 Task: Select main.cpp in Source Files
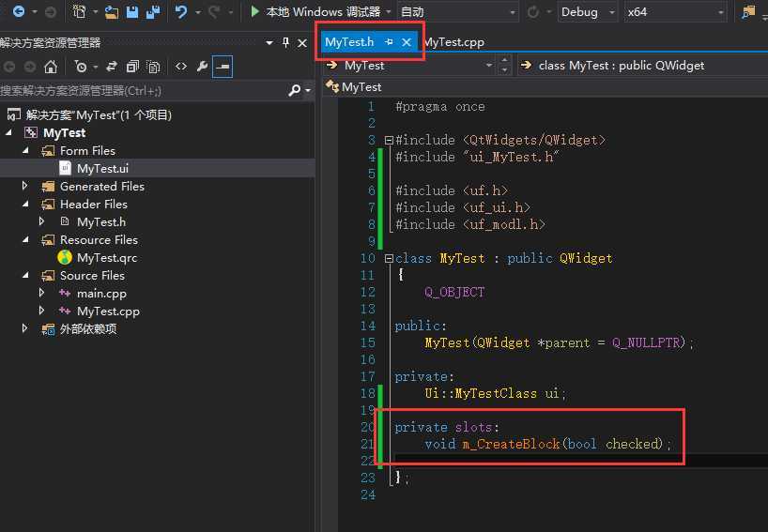pos(101,293)
